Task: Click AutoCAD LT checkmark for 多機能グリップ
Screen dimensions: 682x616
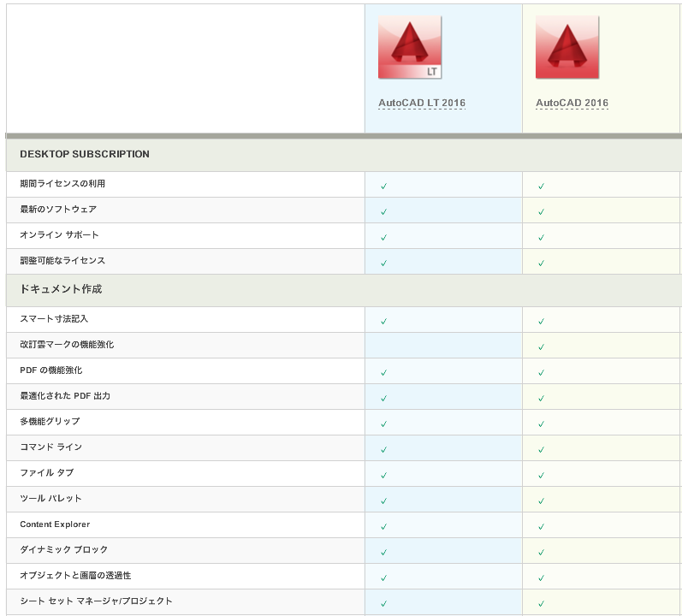Action: pyautogui.click(x=383, y=424)
